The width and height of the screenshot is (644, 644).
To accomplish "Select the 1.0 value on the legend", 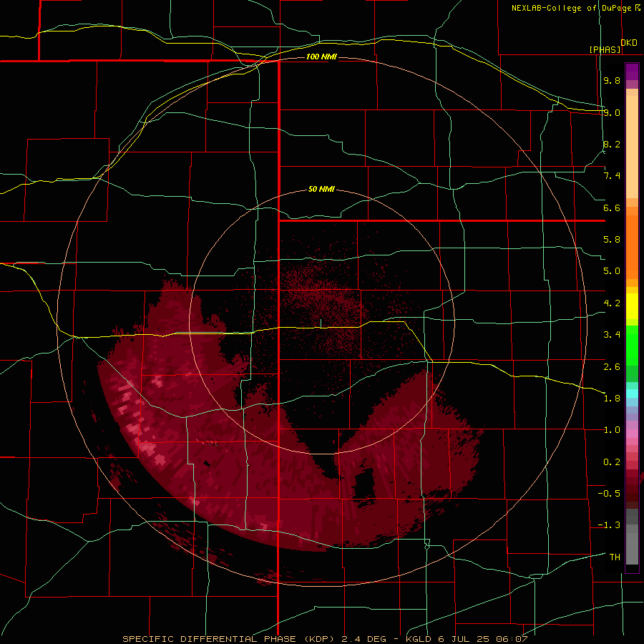I will pyautogui.click(x=612, y=430).
